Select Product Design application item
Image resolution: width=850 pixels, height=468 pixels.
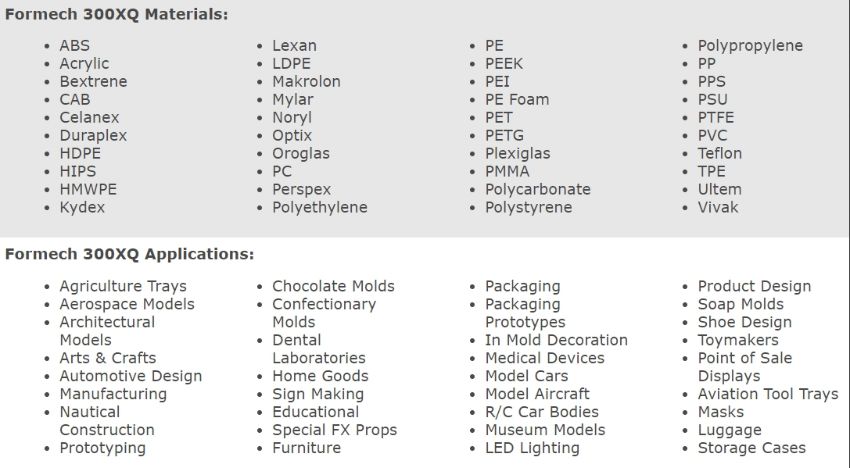coord(754,286)
